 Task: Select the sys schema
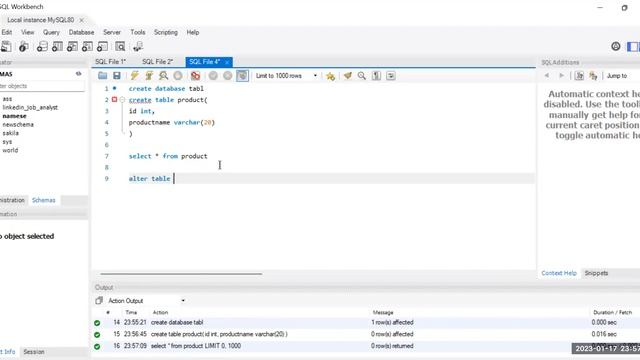7,142
